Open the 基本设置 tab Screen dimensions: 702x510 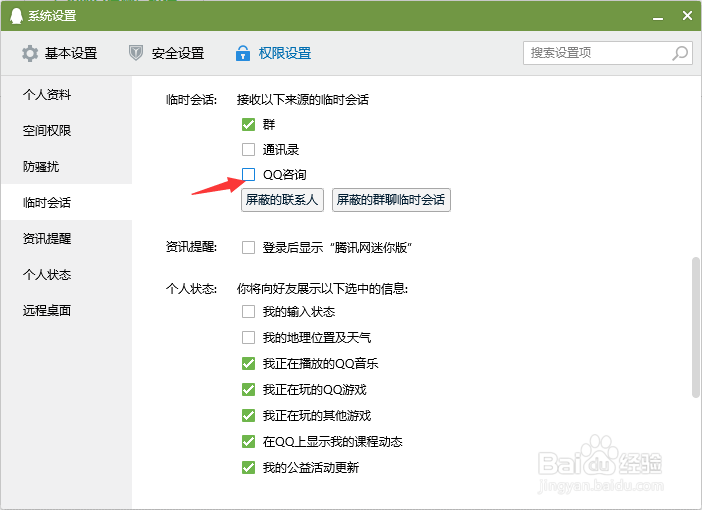click(x=60, y=53)
